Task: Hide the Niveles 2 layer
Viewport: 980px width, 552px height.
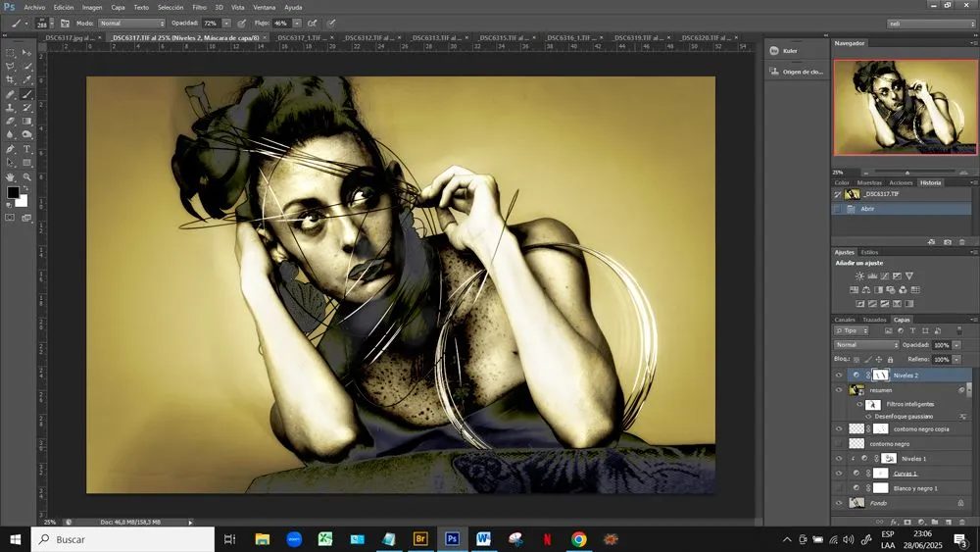Action: 839,376
